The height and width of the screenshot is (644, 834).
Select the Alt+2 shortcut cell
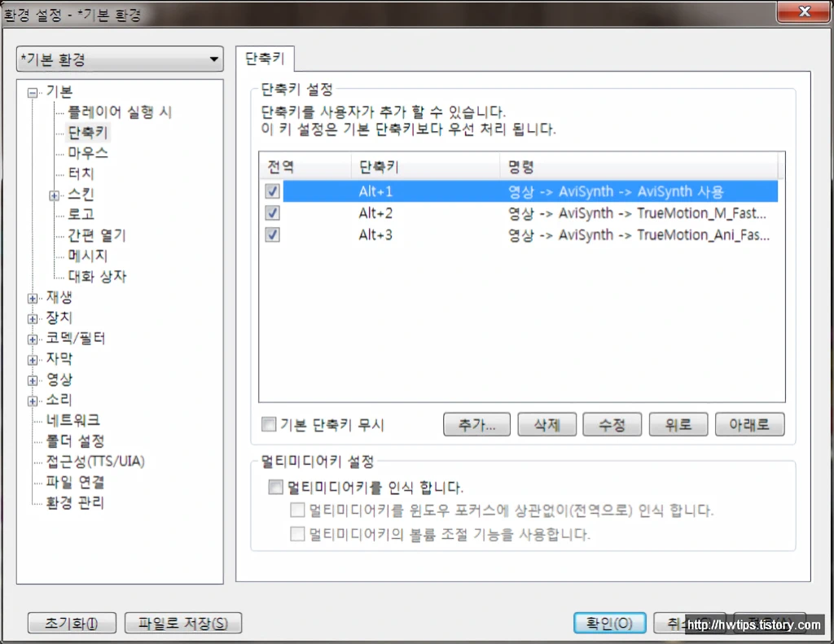pyautogui.click(x=375, y=212)
